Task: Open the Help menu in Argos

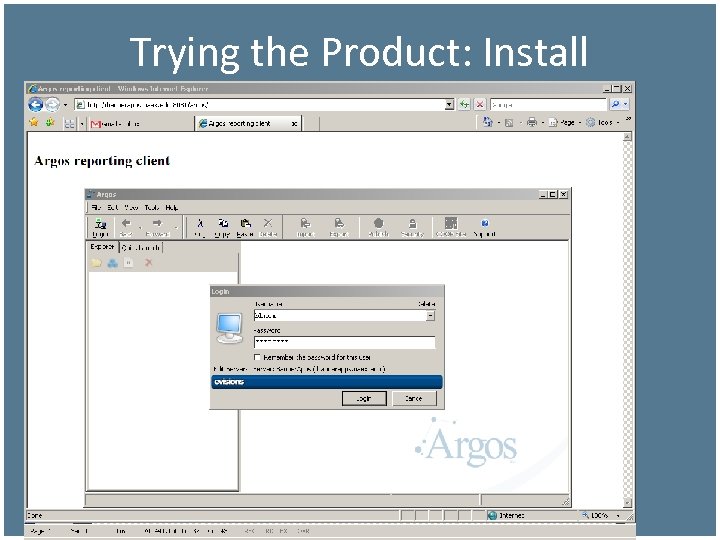Action: click(x=171, y=208)
